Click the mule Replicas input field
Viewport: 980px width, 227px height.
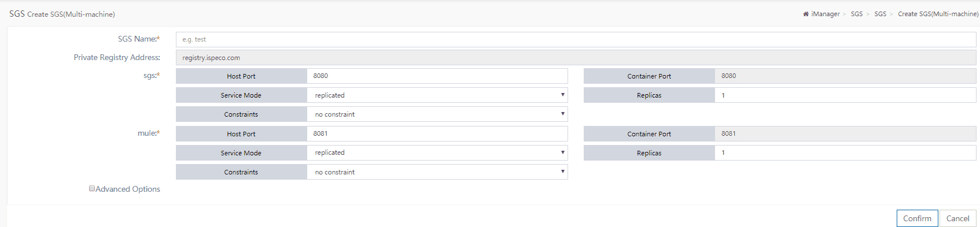pos(845,153)
